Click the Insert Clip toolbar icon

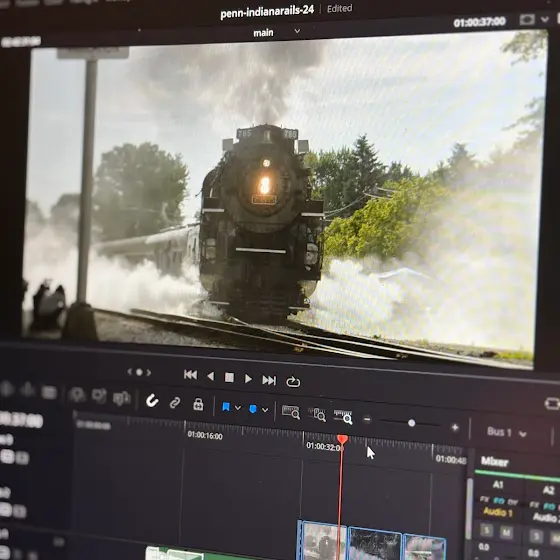[x=77, y=395]
